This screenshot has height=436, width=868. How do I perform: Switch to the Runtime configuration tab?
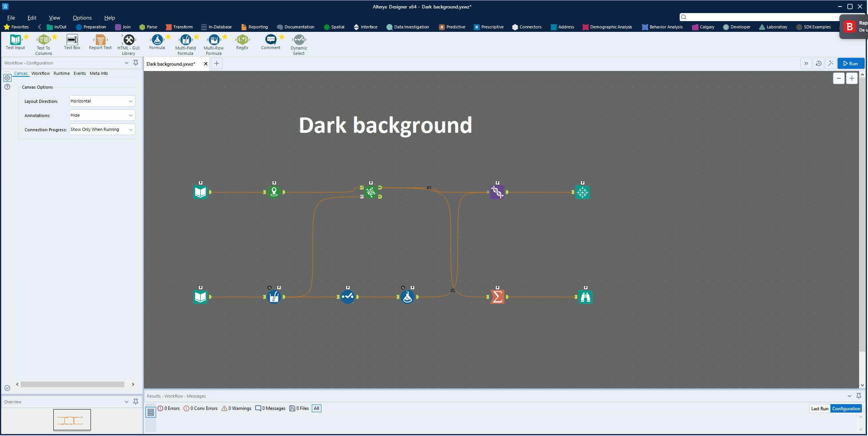(x=61, y=73)
